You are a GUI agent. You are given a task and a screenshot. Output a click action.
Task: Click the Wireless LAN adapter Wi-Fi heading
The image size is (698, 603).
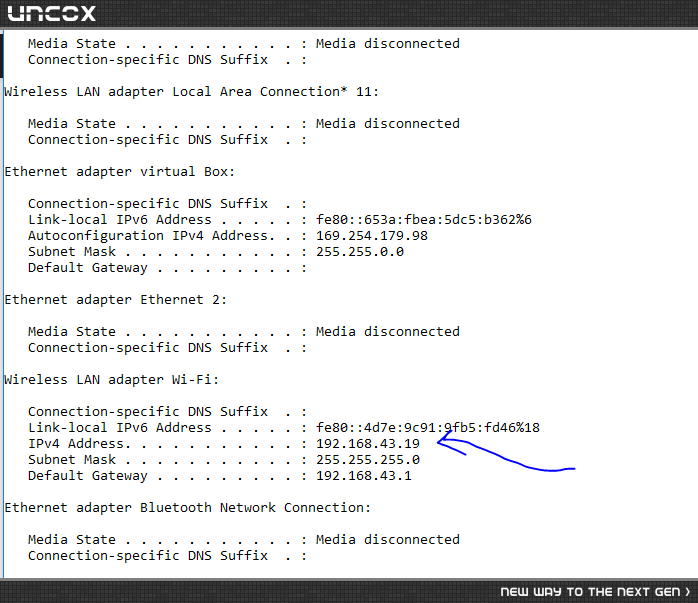pos(112,380)
